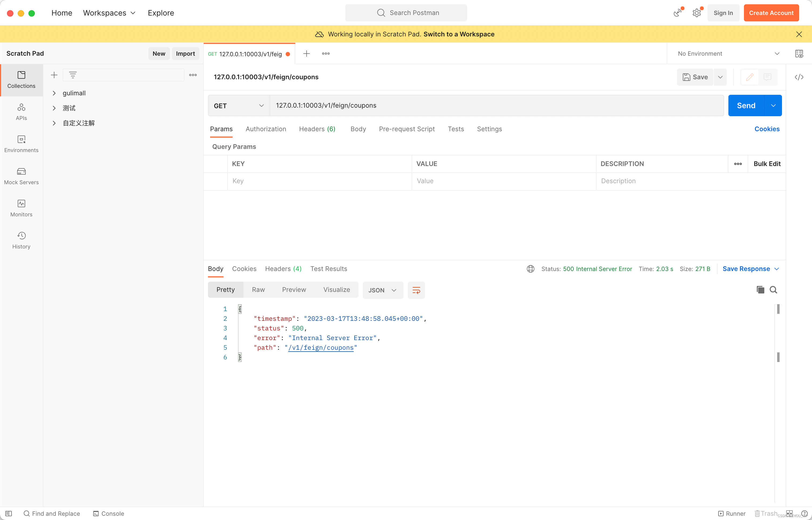Switch to the Headers (6) request tab
Viewport: 812px width, 520px height.
point(317,129)
